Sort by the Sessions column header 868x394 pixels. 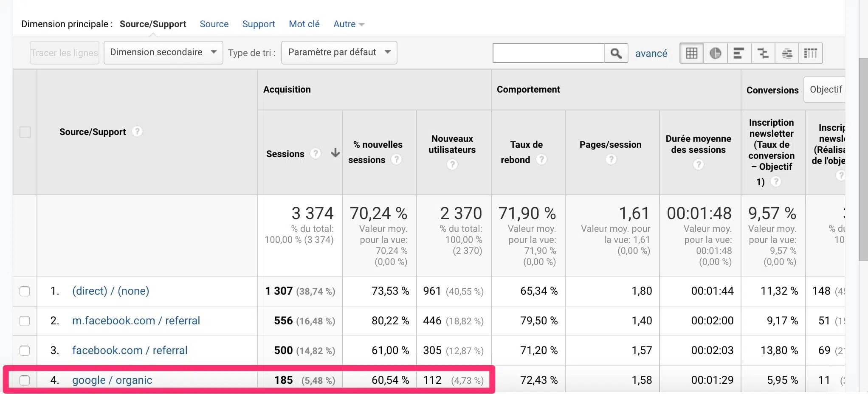[x=285, y=154]
